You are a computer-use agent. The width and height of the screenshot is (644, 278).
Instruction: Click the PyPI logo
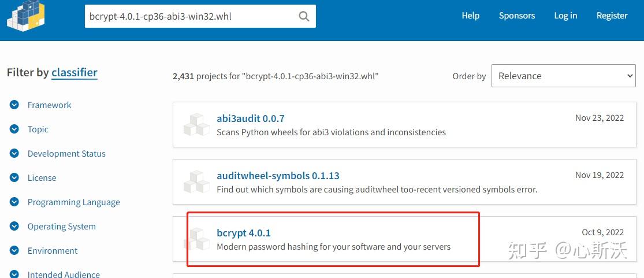25,15
